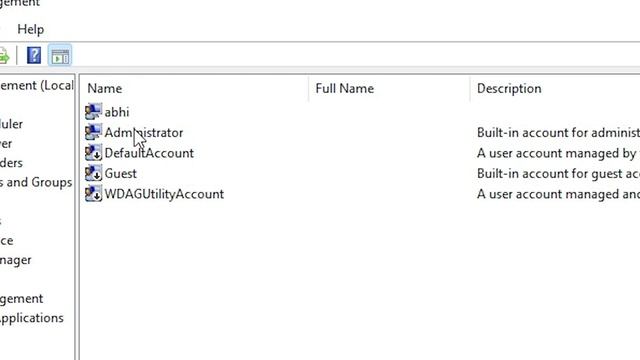Select the Administrator user icon
The image size is (640, 360).
[93, 132]
